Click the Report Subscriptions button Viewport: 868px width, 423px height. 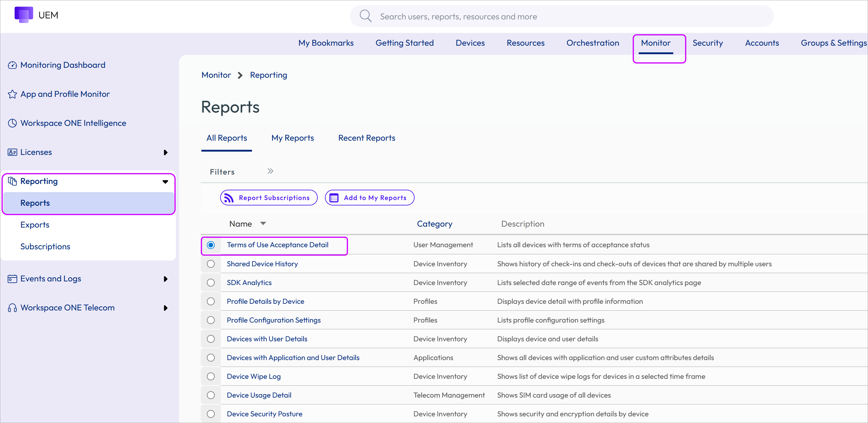click(x=269, y=198)
